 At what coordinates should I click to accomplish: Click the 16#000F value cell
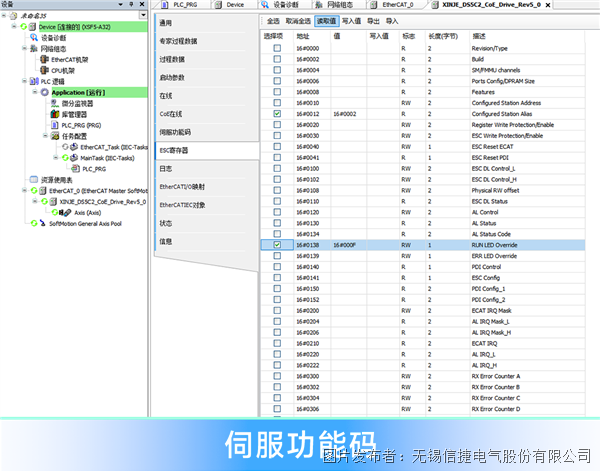click(x=344, y=244)
